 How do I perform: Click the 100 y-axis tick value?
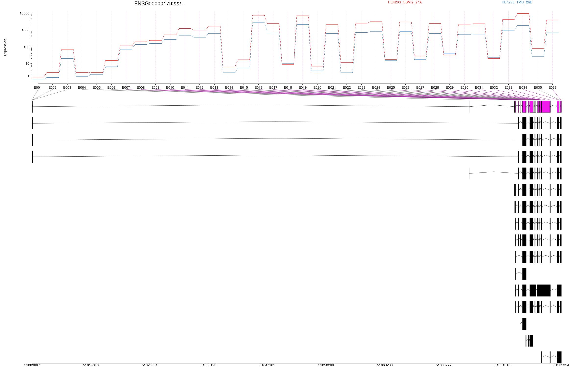click(26, 47)
